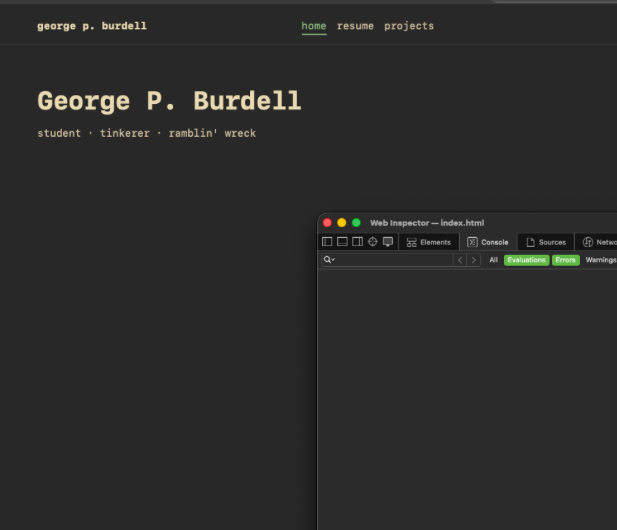Viewport: 617px width, 530px height.
Task: Dock Web Inspector to bottom
Action: 342,242
